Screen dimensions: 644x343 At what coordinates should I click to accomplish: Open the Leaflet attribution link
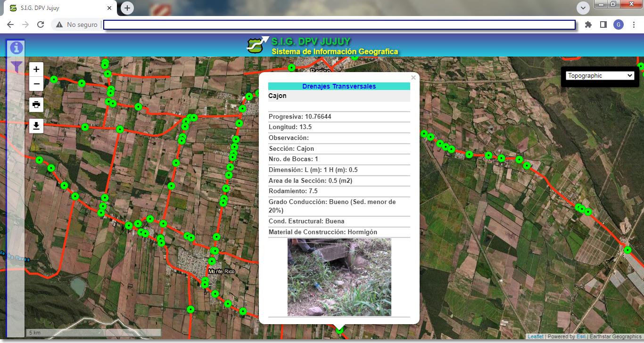click(535, 336)
